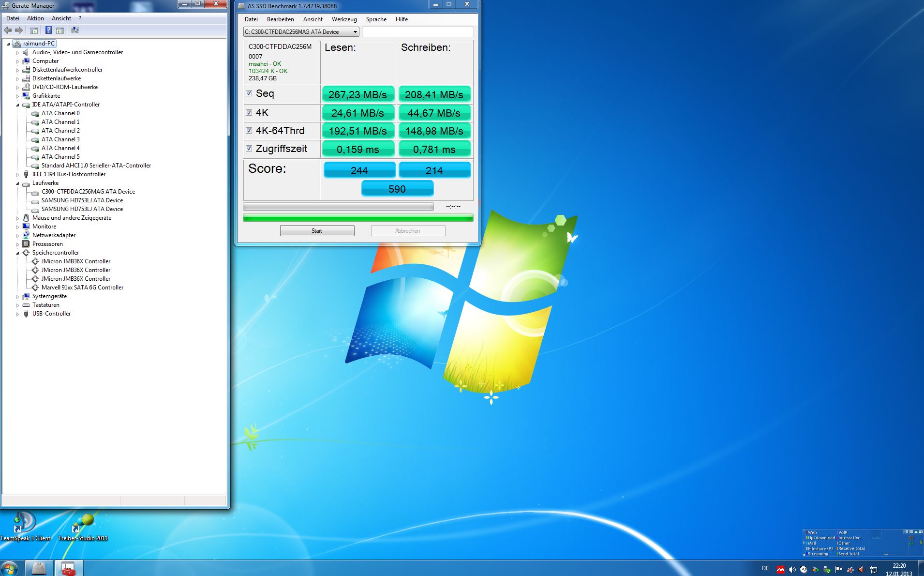The height and width of the screenshot is (576, 924).
Task: Expand the Grafikkarte node
Action: 18,96
